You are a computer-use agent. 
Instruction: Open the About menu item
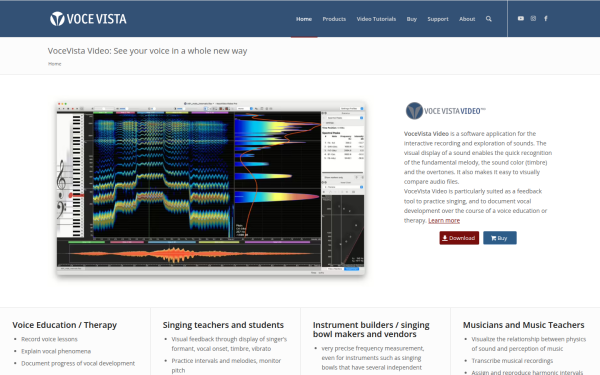tap(467, 19)
